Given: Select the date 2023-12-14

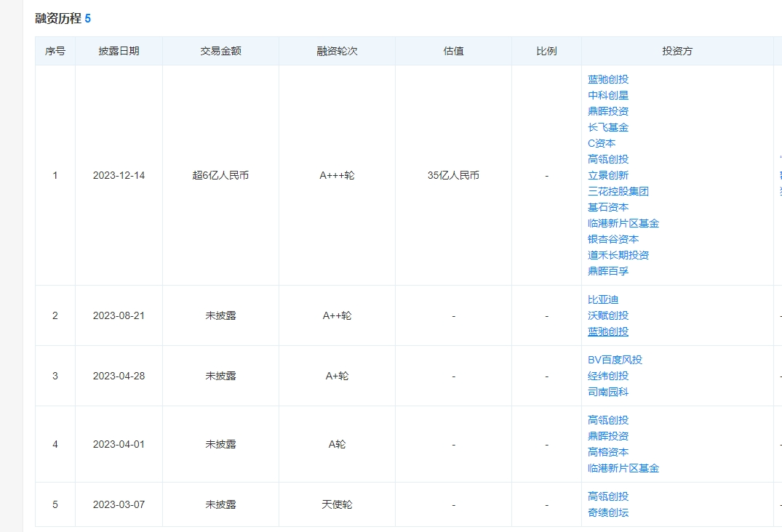Looking at the screenshot, I should tap(119, 175).
